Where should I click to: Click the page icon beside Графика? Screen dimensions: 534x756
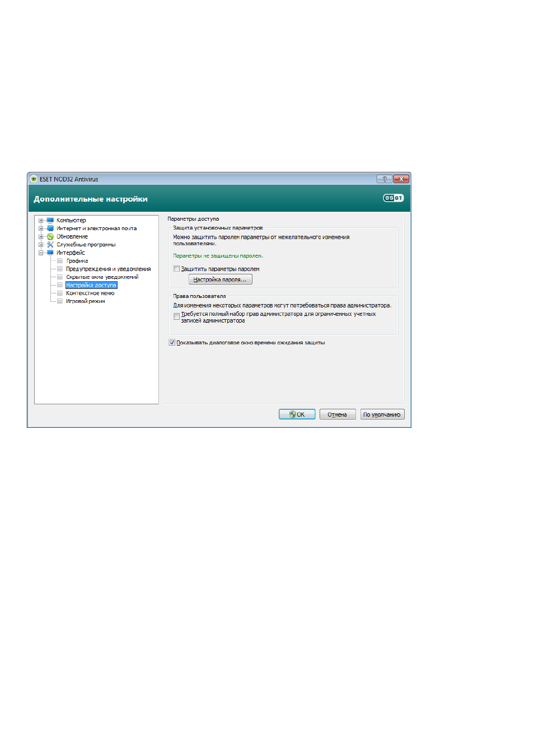[x=60, y=261]
